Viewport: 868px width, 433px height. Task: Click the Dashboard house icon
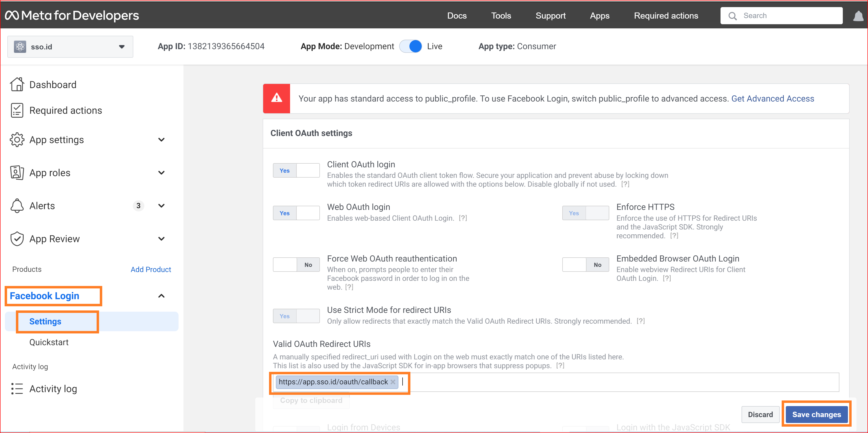pos(17,84)
